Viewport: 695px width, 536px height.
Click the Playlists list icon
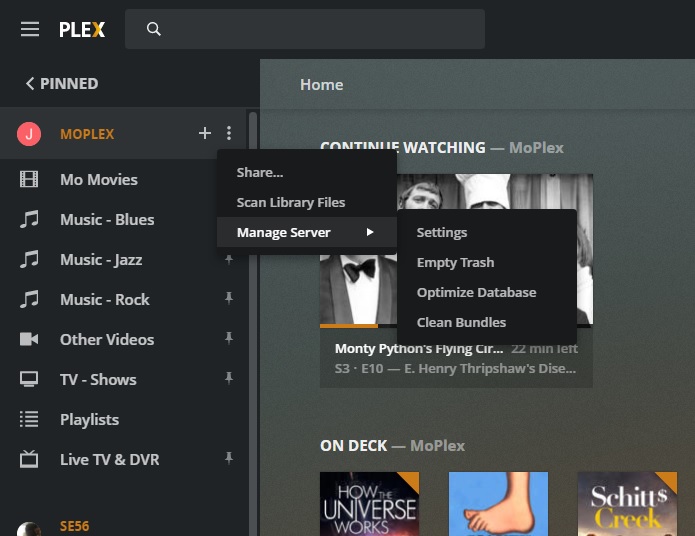tap(29, 419)
